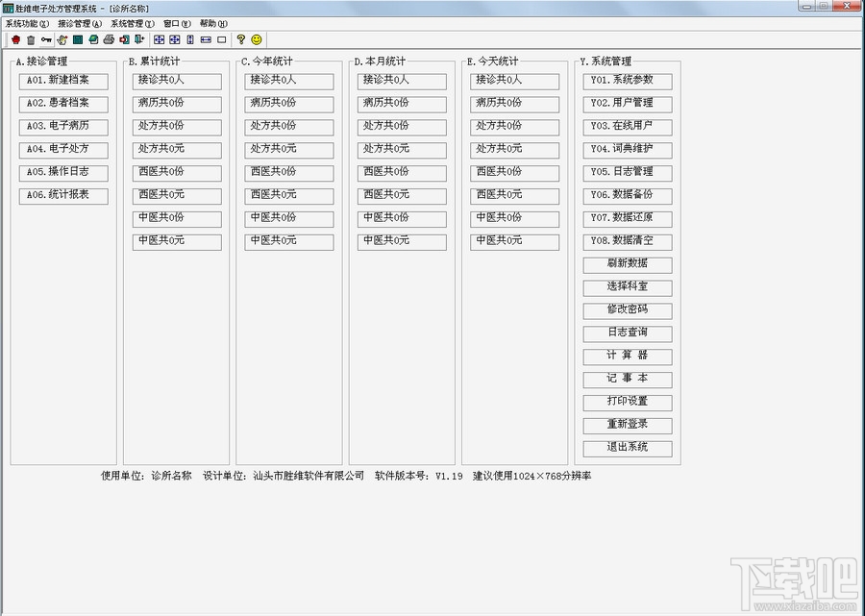Click the exit door toolbar icon

[x=139, y=39]
